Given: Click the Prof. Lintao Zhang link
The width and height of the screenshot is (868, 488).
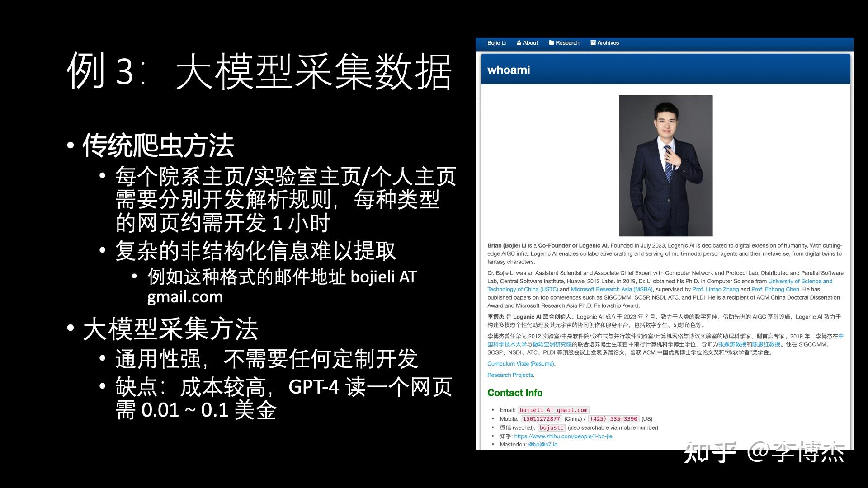Looking at the screenshot, I should (715, 289).
